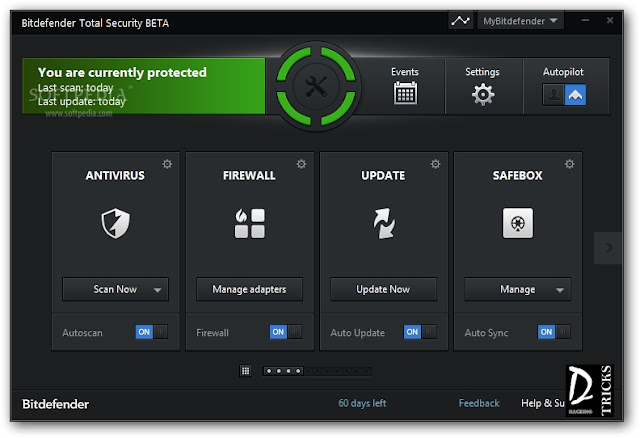This screenshot has width=640, height=438.
Task: Toggle the Auto Sync ON switch
Action: 554,332
